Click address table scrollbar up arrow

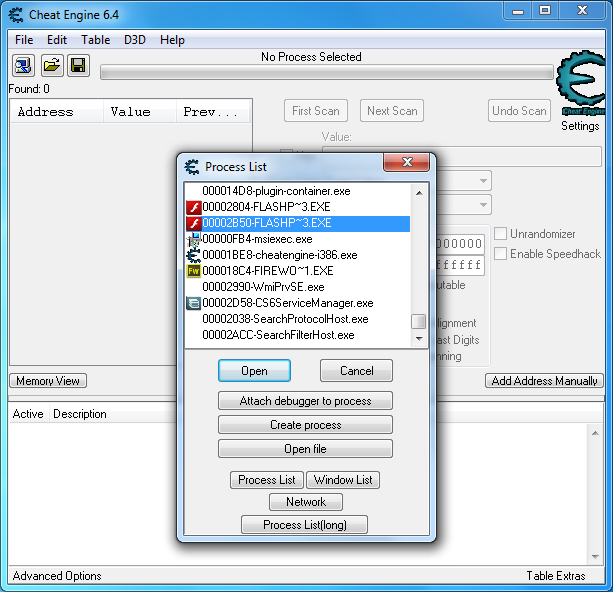point(595,433)
